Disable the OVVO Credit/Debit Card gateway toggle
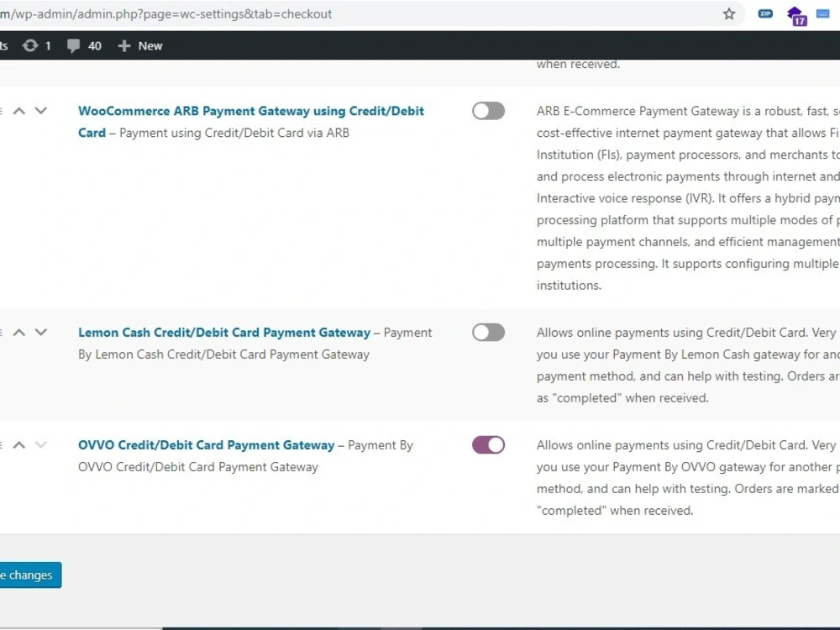The width and height of the screenshot is (840, 630). 488,444
